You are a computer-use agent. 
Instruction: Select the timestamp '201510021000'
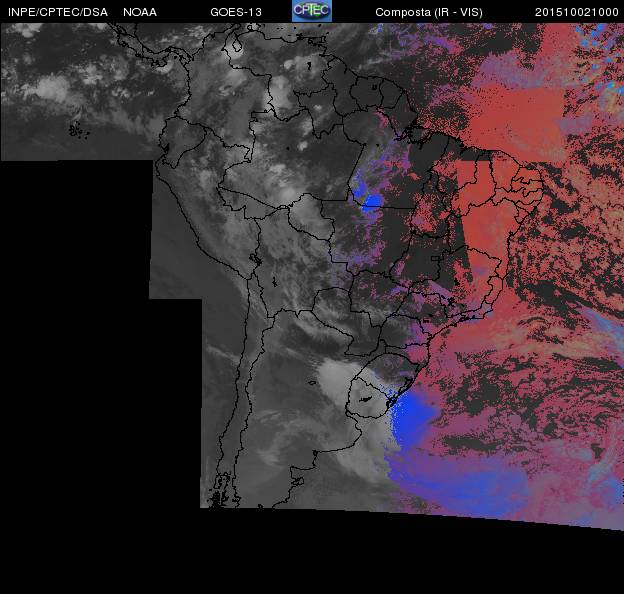tap(576, 12)
